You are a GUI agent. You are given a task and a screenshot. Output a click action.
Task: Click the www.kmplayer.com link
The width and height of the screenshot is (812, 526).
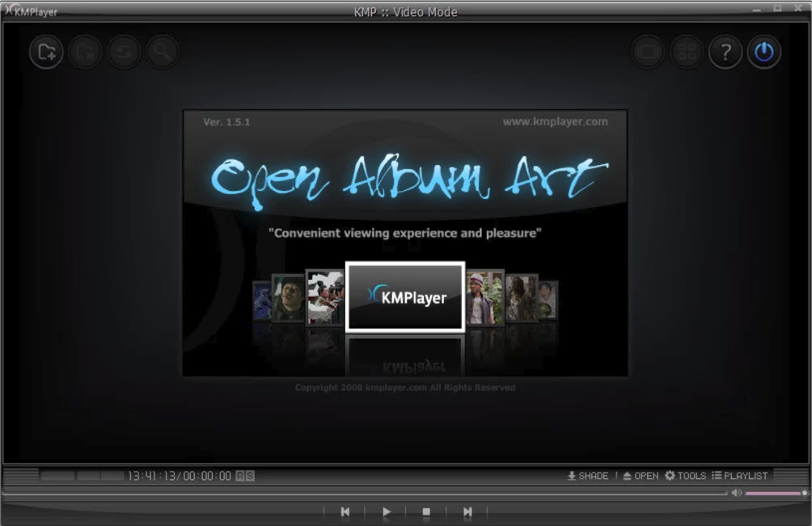pos(555,121)
